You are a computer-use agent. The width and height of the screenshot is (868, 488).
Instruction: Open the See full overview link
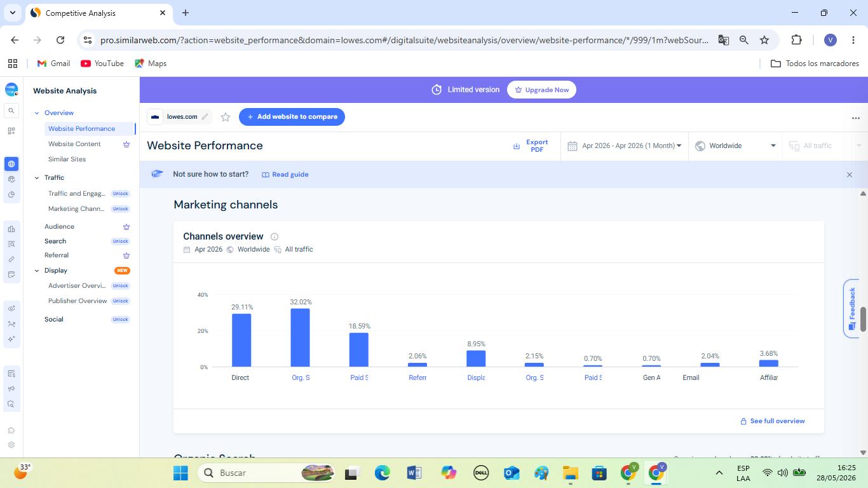[773, 421]
